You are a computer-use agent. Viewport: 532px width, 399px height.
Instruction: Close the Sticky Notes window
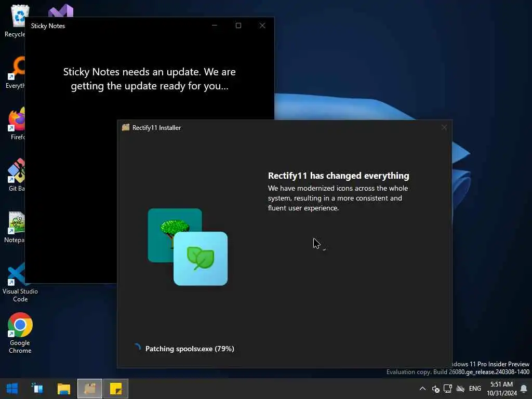(262, 25)
